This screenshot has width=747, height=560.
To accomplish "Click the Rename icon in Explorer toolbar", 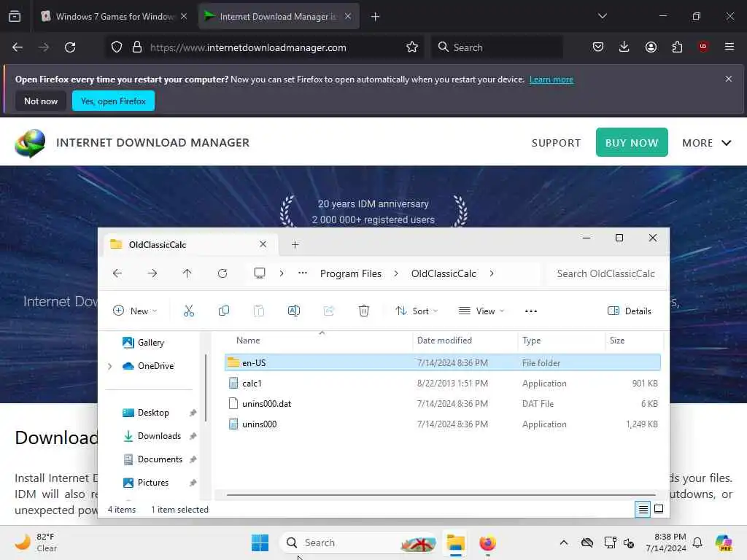I will (294, 311).
